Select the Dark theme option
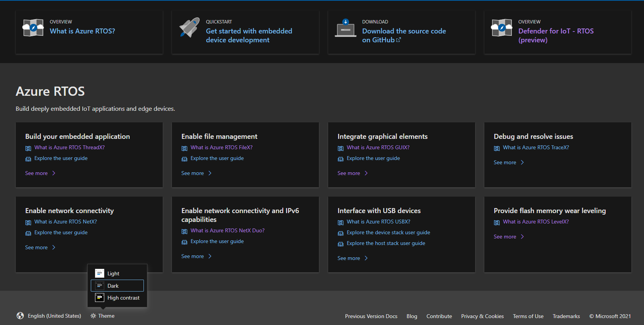Viewport: 644px width, 325px height. tap(117, 286)
